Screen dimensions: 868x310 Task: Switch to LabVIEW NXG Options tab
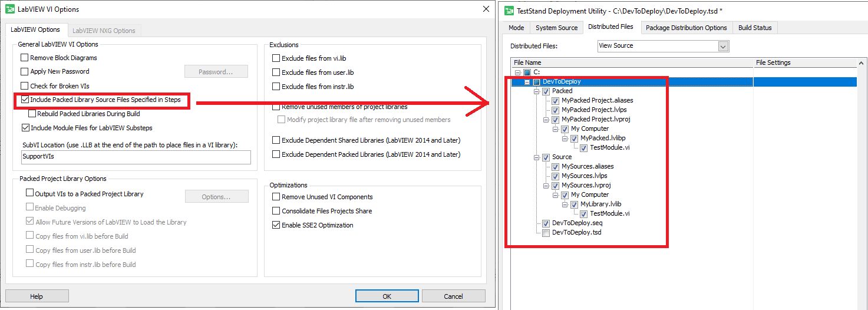pyautogui.click(x=103, y=31)
